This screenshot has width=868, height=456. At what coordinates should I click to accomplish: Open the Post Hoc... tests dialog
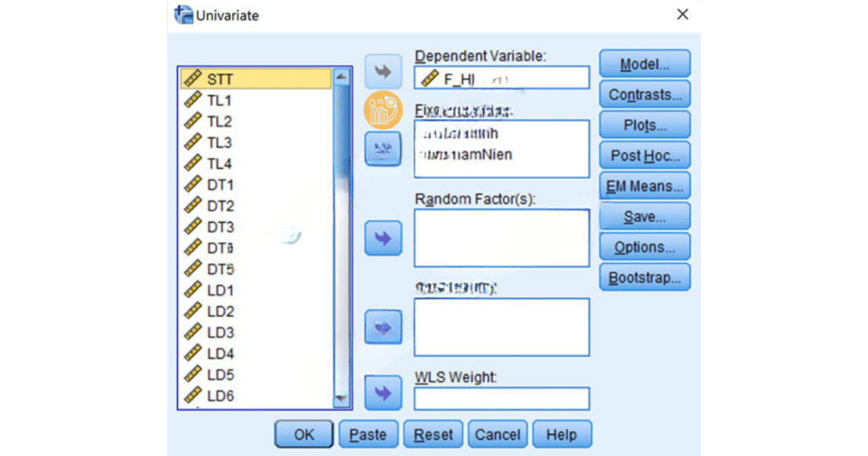[644, 156]
